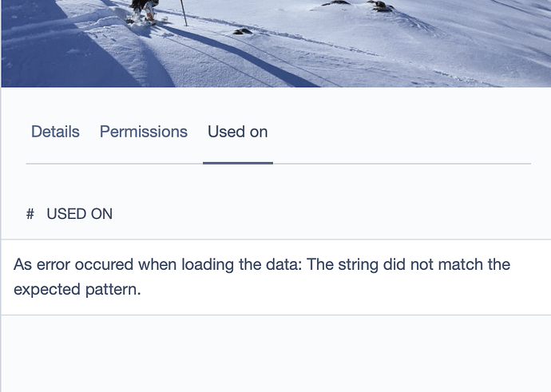Click the tab bar divider right of Used on
The height and width of the screenshot is (392, 551).
click(x=399, y=164)
